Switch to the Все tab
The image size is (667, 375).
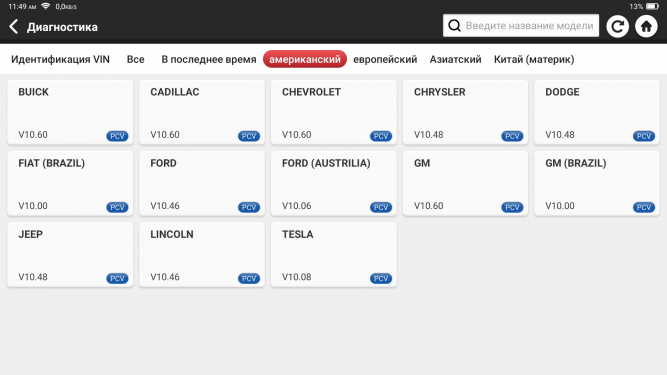pos(135,59)
